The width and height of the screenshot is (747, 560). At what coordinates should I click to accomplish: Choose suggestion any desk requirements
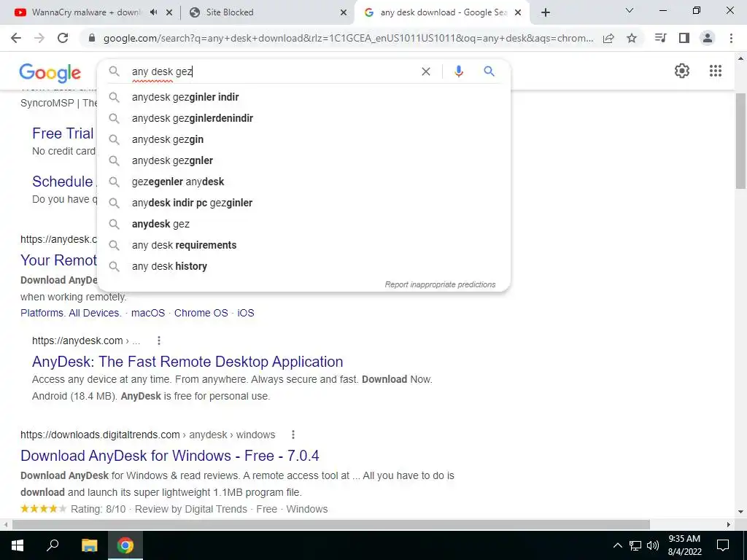coord(304,245)
